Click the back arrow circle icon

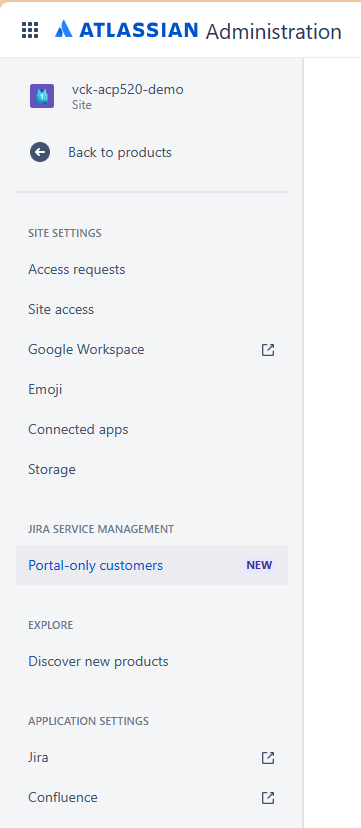click(x=40, y=153)
